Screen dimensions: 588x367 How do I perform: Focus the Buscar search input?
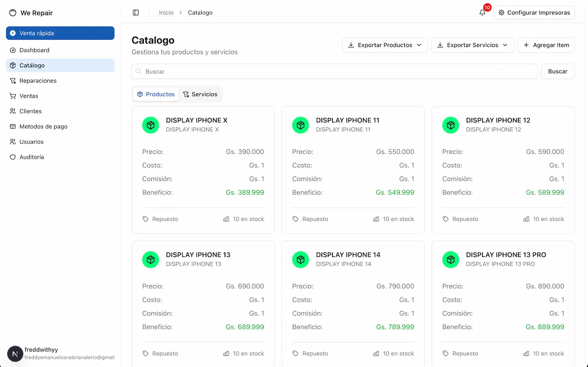coord(334,71)
